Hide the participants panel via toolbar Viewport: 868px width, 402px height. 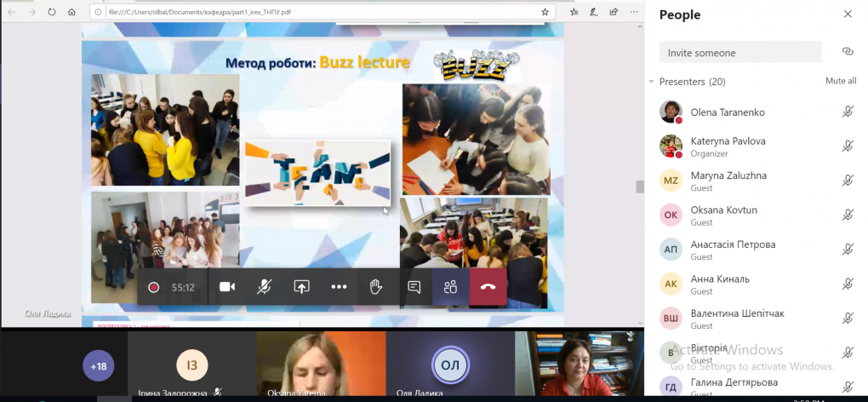[450, 287]
